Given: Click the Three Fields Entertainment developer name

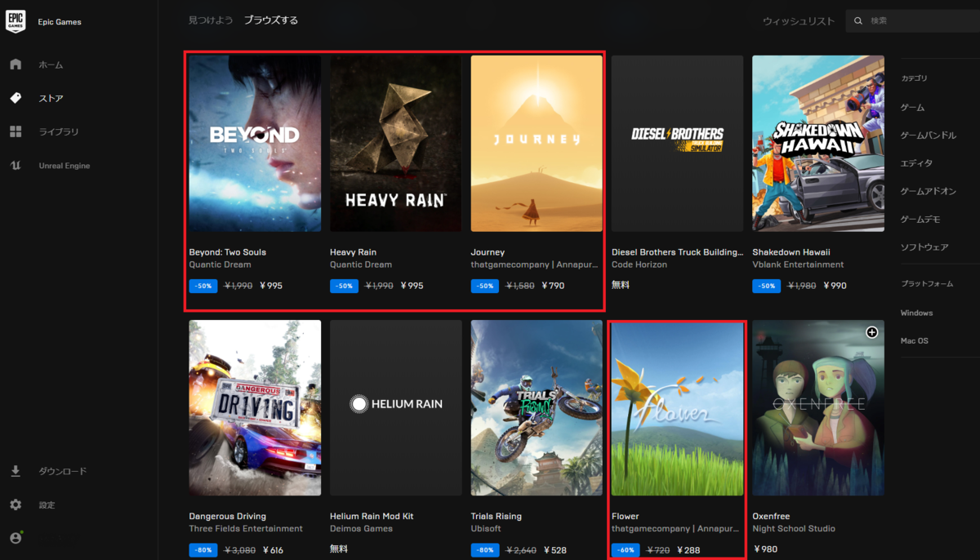Looking at the screenshot, I should point(246,528).
